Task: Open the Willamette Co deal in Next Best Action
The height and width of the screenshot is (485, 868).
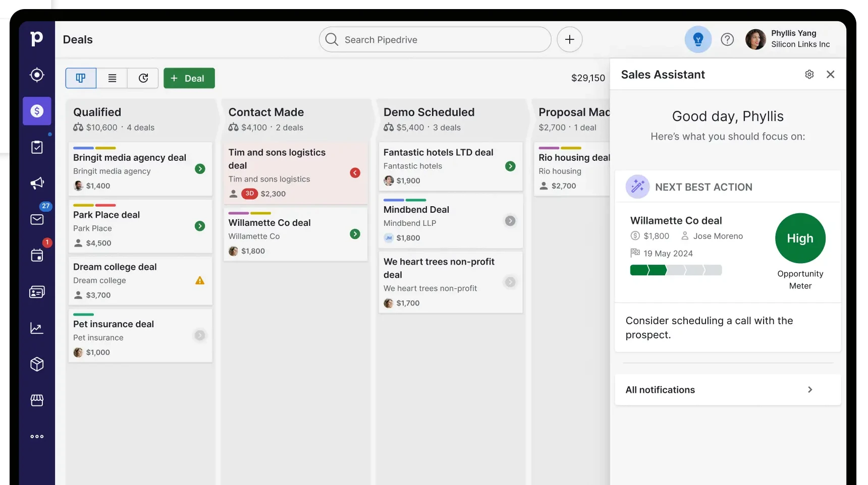Action: [676, 221]
